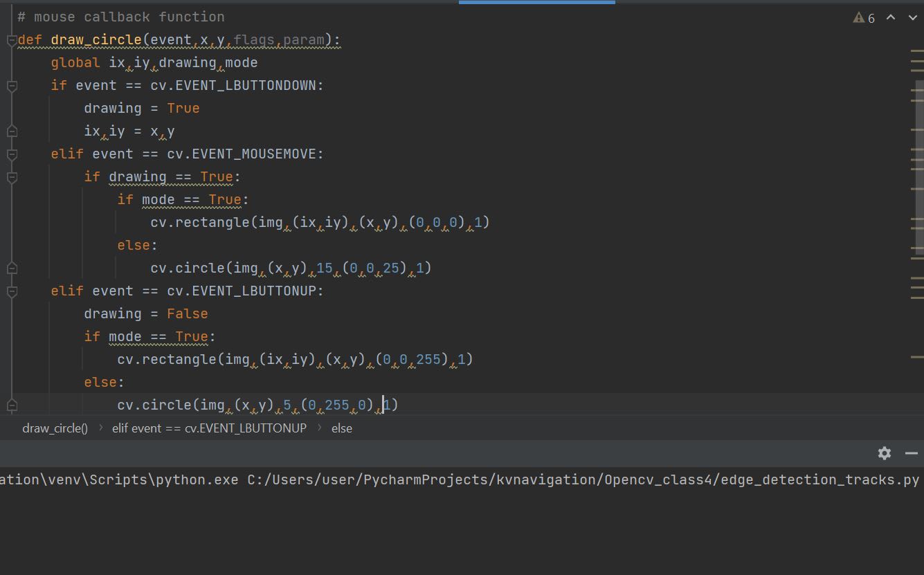Fold the EVENT_MOUSEMOVE elif block
Screen dimensions: 924x575
pyautogui.click(x=12, y=154)
